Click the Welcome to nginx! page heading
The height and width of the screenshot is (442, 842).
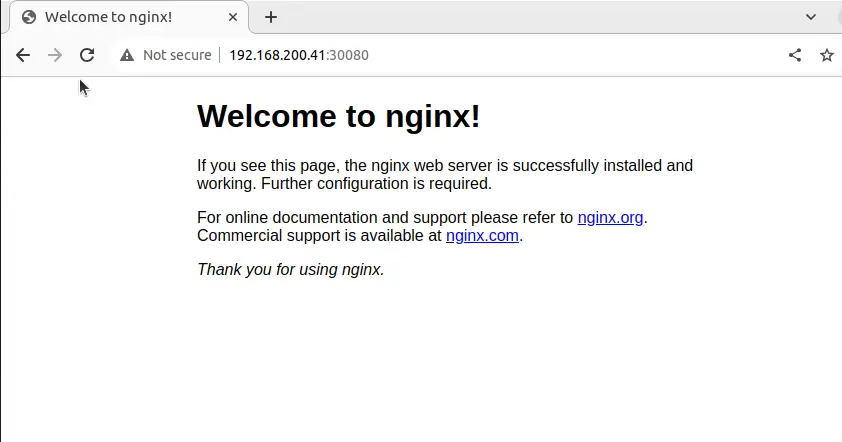[x=338, y=116]
